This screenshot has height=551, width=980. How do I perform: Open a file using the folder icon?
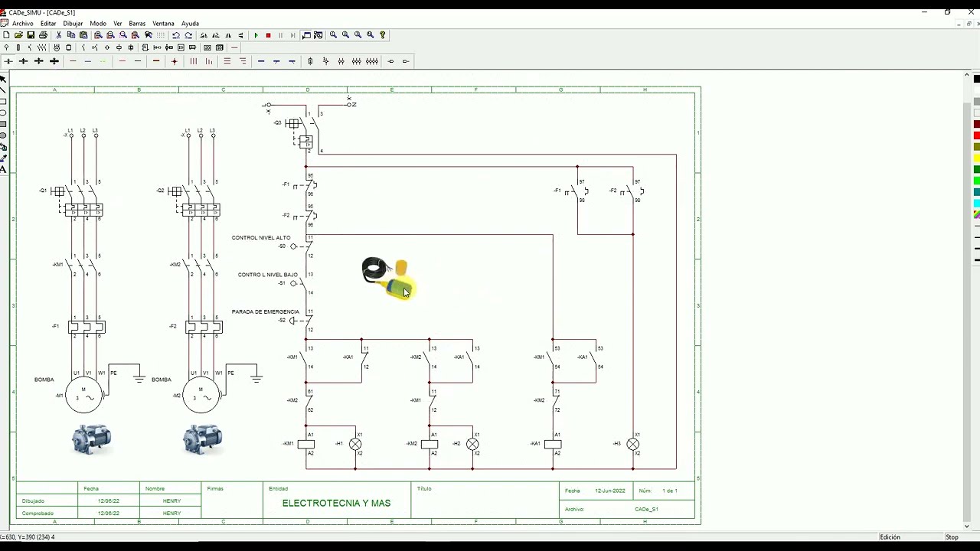click(x=18, y=35)
